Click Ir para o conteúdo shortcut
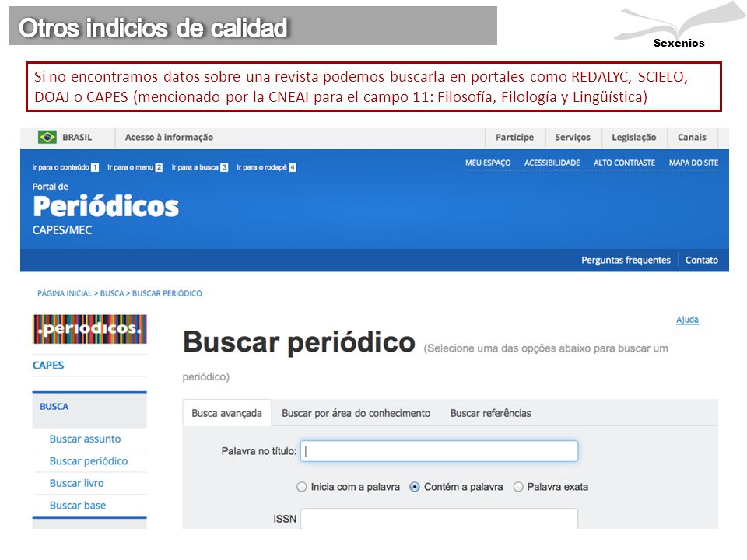Image resolution: width=747 pixels, height=560 pixels. [65, 167]
